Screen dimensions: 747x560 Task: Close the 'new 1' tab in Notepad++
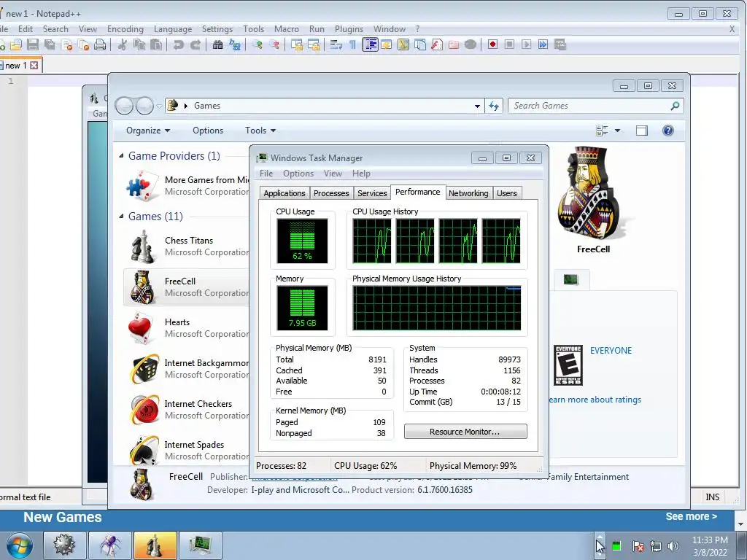[34, 65]
